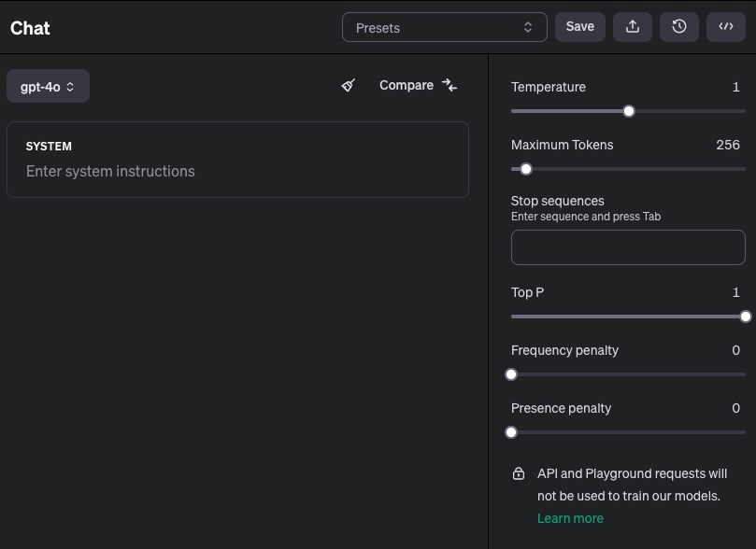The width and height of the screenshot is (756, 549).
Task: Click the view code icon
Action: pos(726,27)
